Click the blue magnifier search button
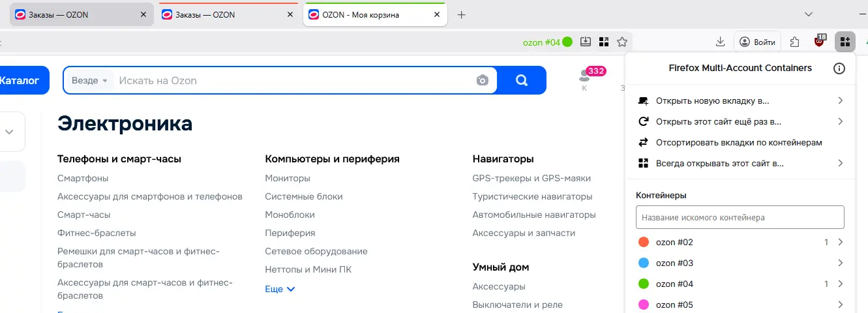 [522, 80]
